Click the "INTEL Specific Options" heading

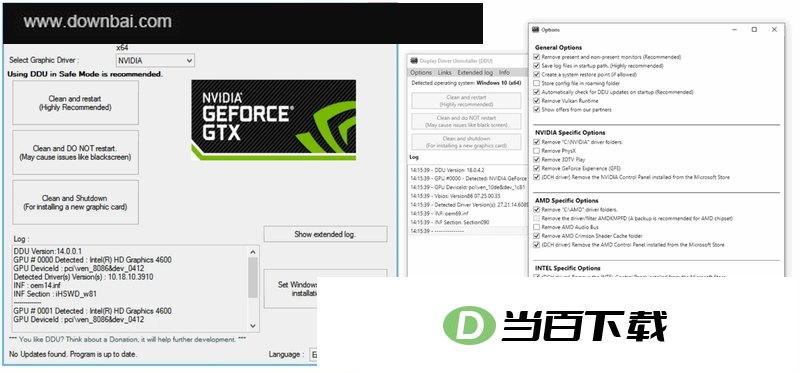[567, 268]
